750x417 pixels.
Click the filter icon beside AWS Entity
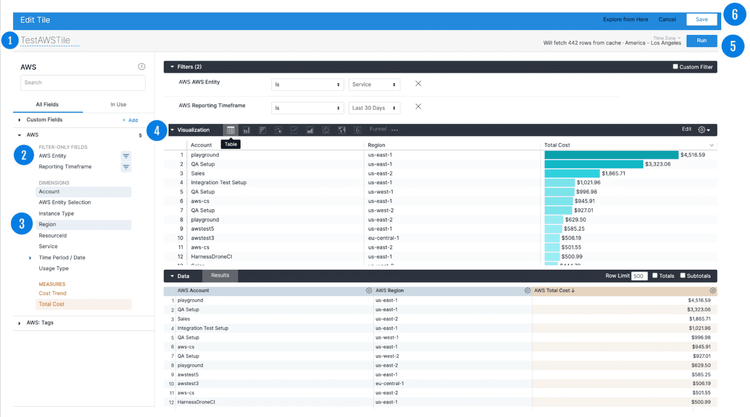click(x=126, y=156)
